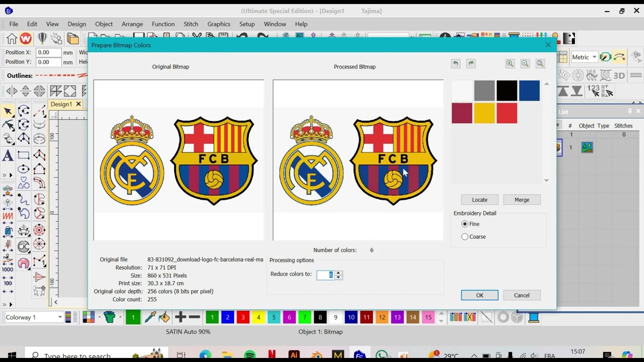
Task: Pick thread color 7 in the palette
Action: 304,317
